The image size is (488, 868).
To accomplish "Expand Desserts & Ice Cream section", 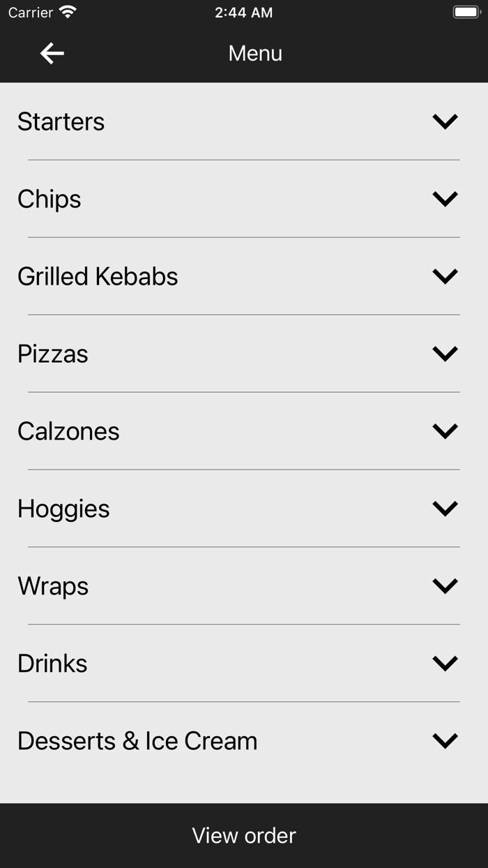I will point(445,740).
